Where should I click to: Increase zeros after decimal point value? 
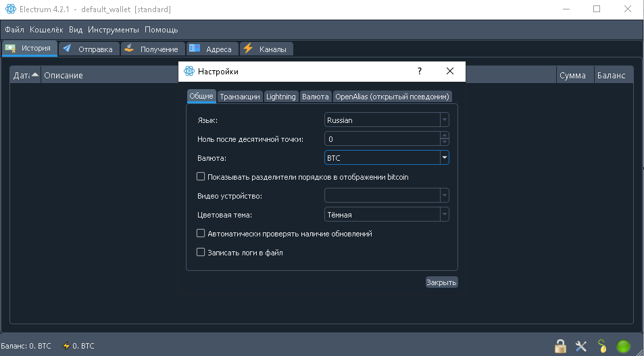pyautogui.click(x=444, y=135)
